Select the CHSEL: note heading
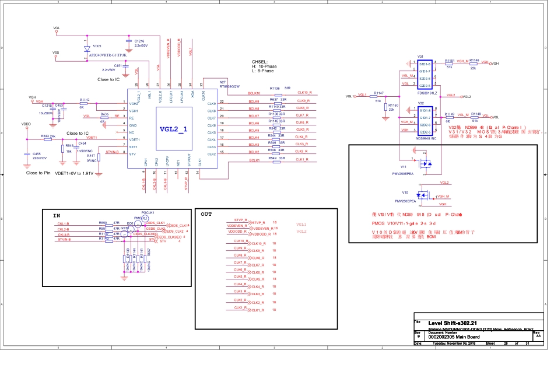 tap(260, 62)
